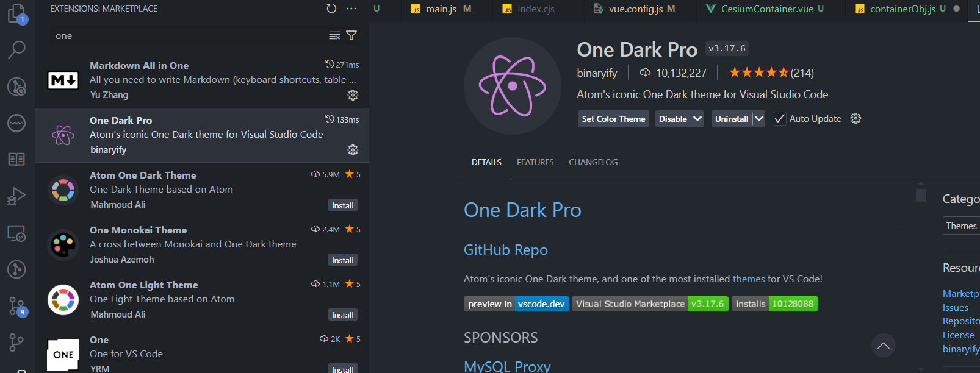Screen dimensions: 980x373
Task: Click the 10,132,227 install count
Action: click(672, 73)
